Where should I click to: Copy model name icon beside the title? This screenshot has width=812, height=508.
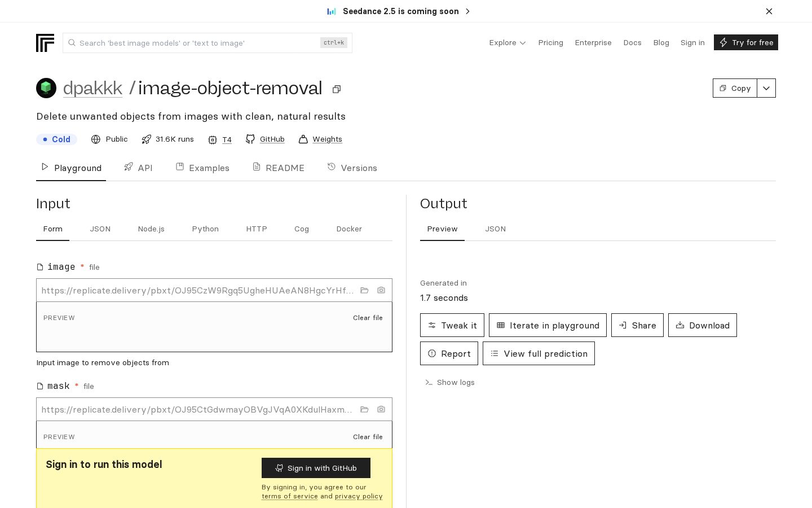(337, 89)
